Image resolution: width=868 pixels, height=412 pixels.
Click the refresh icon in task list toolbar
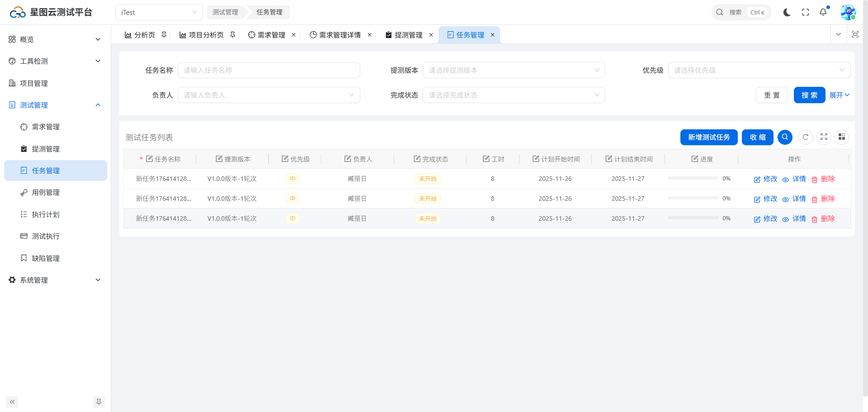point(806,137)
